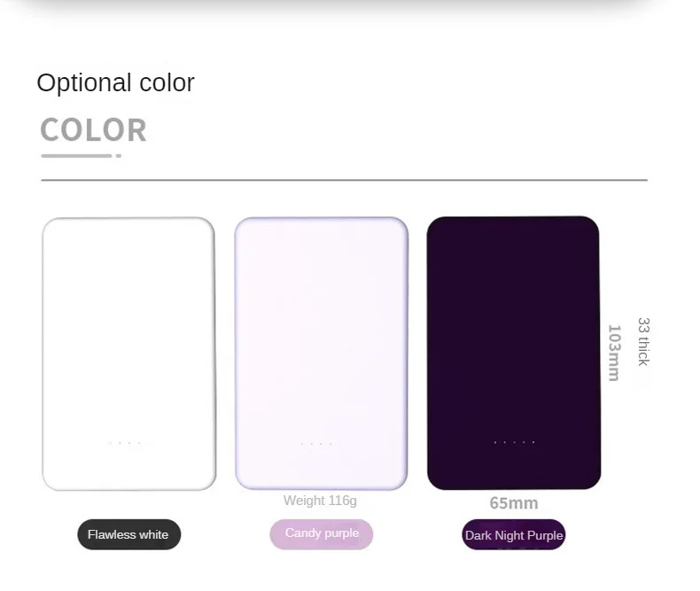Click the short underline beneath COLOR
This screenshot has height=591, width=700.
pos(76,156)
